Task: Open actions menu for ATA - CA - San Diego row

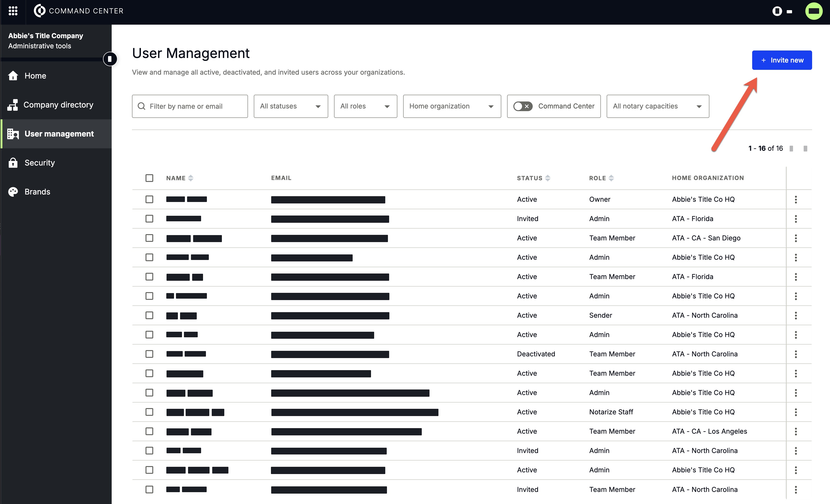Action: (796, 238)
